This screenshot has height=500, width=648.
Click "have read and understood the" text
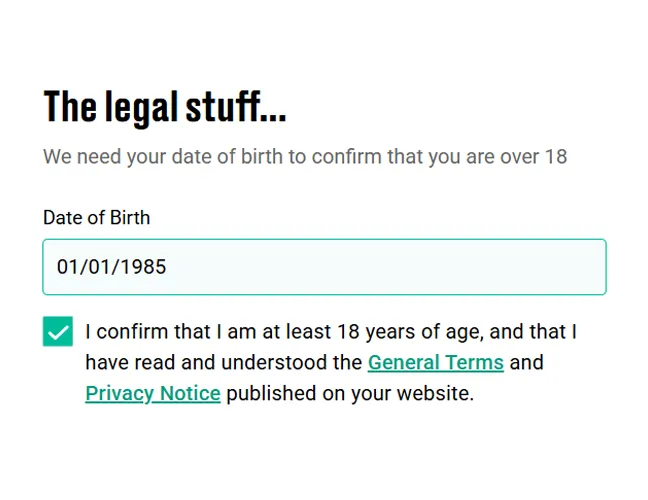[223, 362]
